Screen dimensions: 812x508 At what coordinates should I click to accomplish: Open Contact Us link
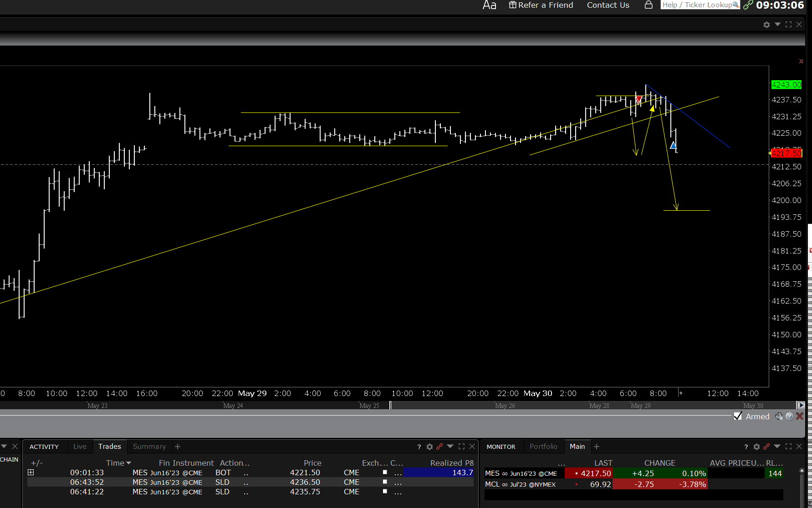(608, 5)
